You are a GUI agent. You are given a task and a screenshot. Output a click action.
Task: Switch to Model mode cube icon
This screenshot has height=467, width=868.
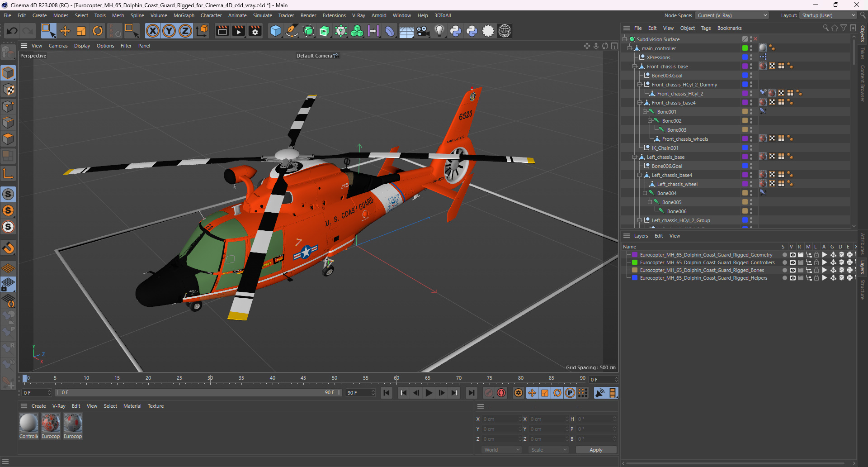[x=8, y=73]
